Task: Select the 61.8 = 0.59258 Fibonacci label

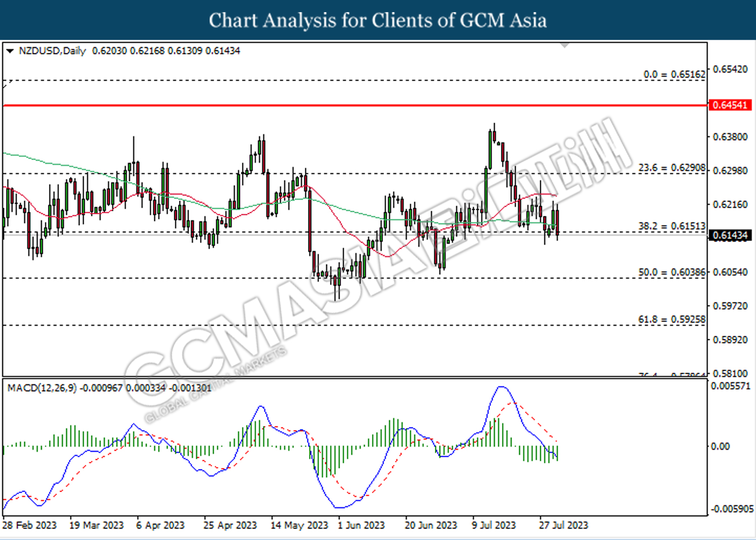Action: (x=672, y=320)
